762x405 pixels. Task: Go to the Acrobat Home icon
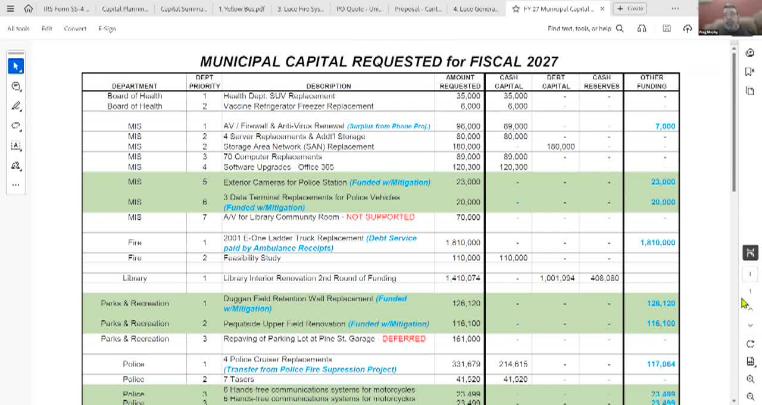[28, 8]
